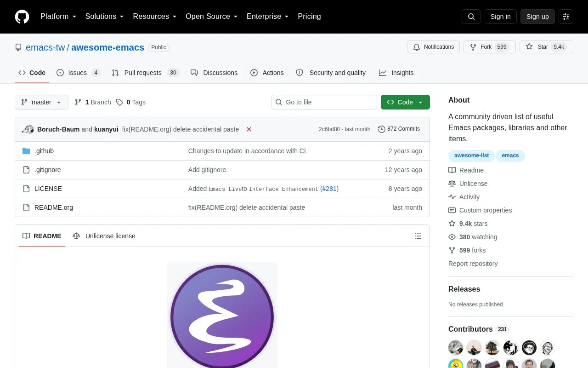Screen dimensions: 588x368
Task: Select the Unlicense license tab
Action: 104,236
